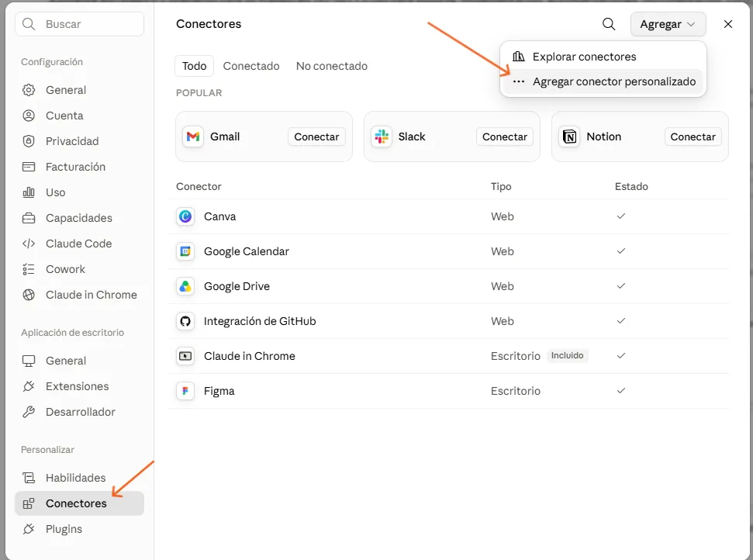Click the Conector column header
The height and width of the screenshot is (560, 753).
pyautogui.click(x=199, y=186)
